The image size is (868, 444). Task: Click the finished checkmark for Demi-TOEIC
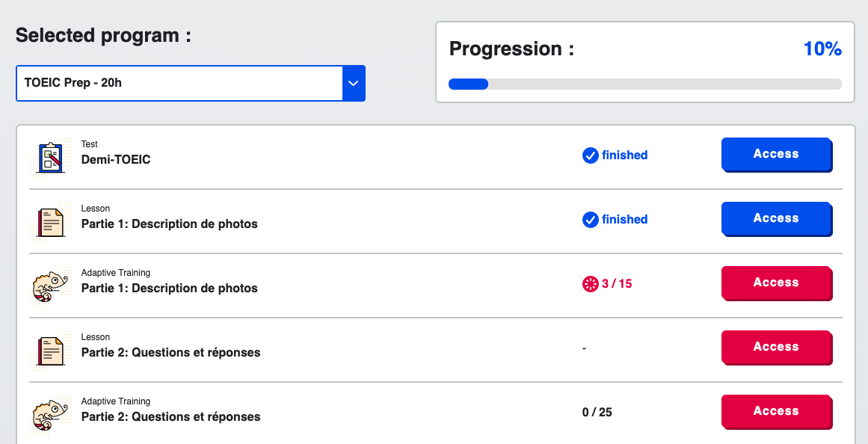(x=590, y=155)
